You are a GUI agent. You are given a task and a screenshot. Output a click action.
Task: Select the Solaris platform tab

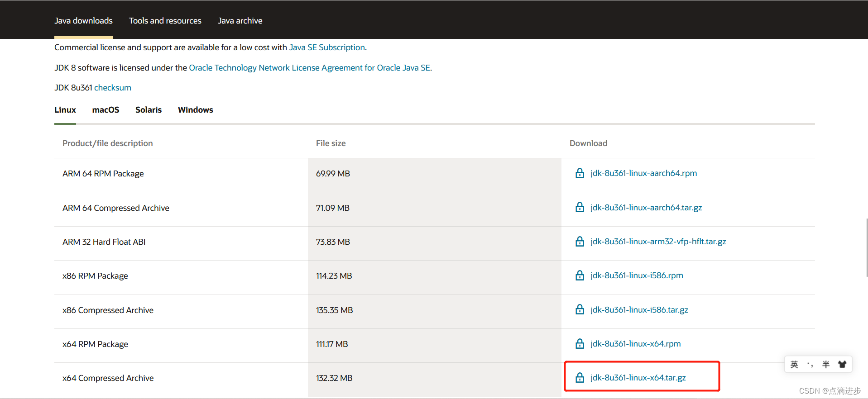[149, 110]
